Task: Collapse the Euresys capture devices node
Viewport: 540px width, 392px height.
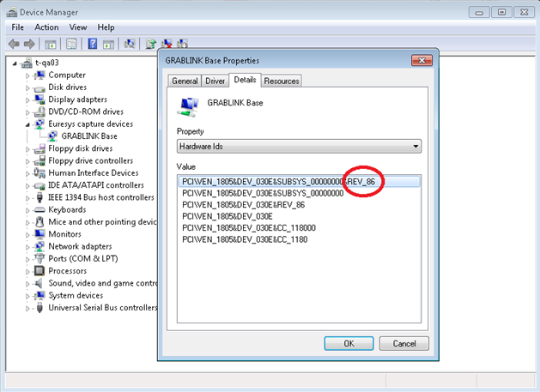Action: coord(28,124)
